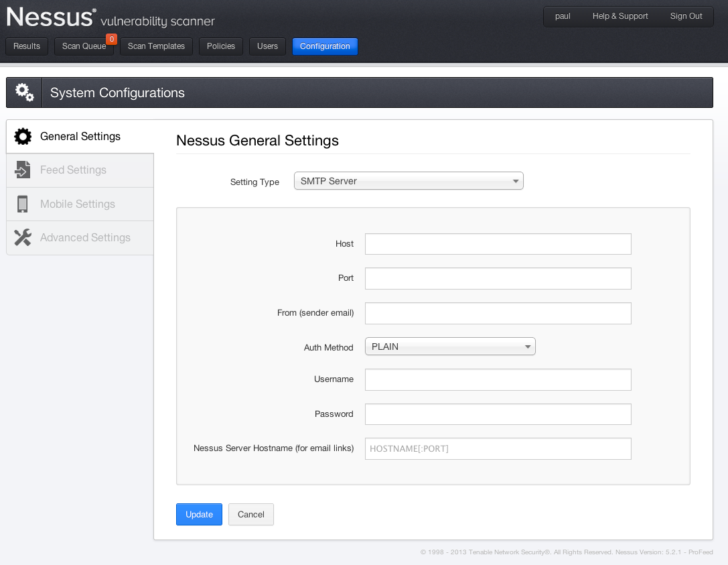Click the Nessus logo
The height and width of the screenshot is (565, 728).
point(111,17)
